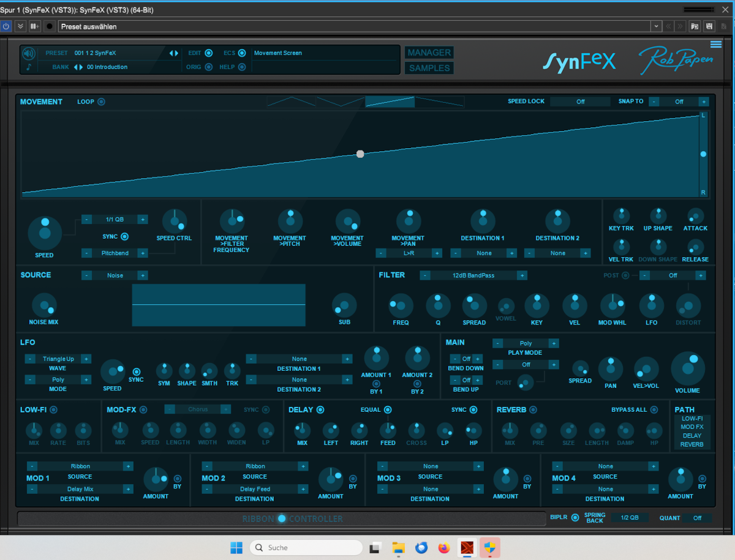Select MOD FX in the PATH list
The image size is (735, 560).
click(692, 427)
